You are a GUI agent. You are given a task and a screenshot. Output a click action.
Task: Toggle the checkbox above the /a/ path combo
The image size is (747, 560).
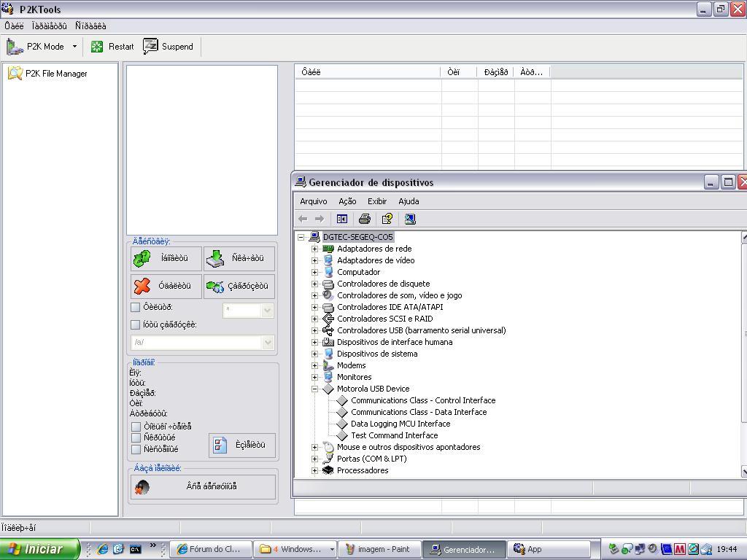(x=135, y=324)
